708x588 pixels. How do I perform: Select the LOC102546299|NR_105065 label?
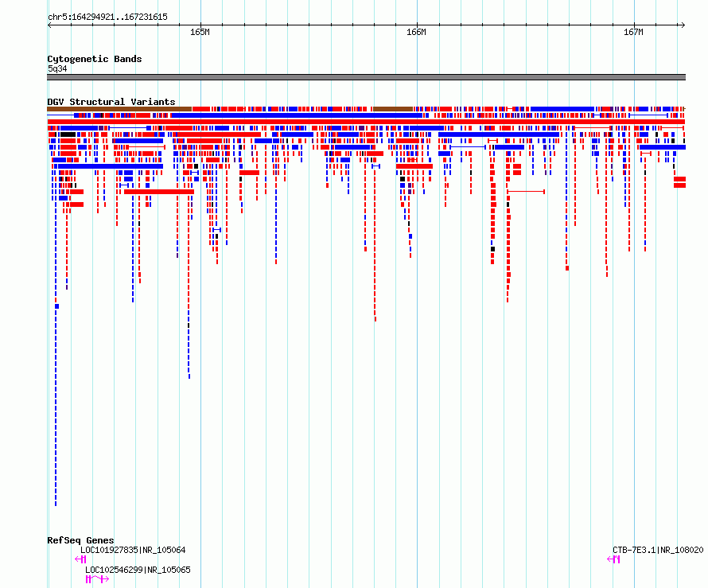(x=138, y=570)
